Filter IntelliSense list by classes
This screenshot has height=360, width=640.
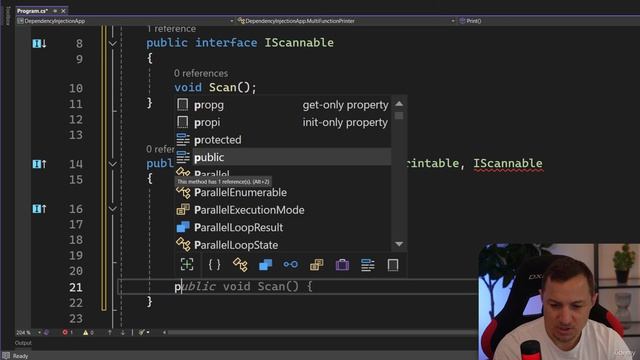click(x=240, y=264)
